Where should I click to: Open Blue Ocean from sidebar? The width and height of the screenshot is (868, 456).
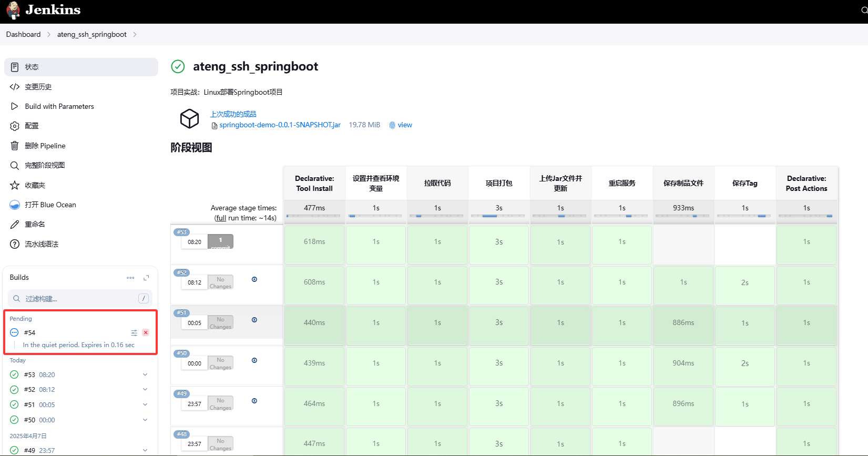click(x=50, y=205)
